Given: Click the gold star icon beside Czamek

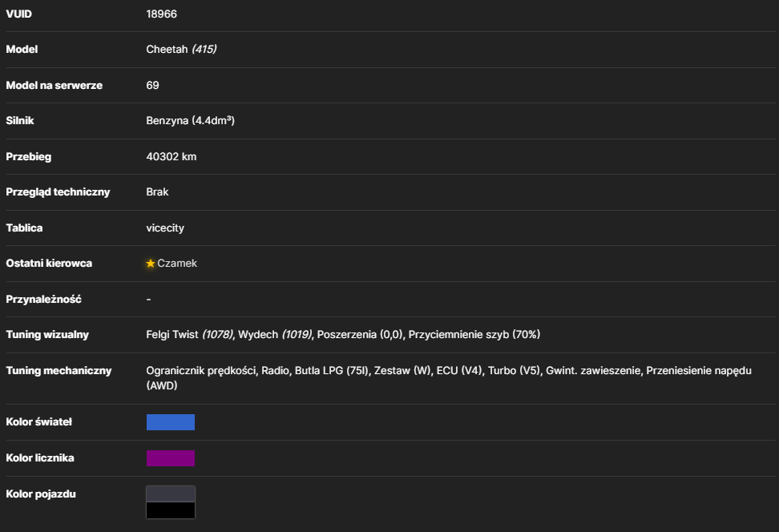Looking at the screenshot, I should 151,264.
